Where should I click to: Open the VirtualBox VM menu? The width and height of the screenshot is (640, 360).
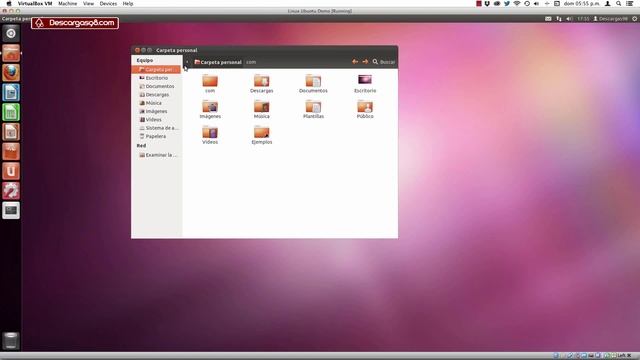(x=35, y=4)
